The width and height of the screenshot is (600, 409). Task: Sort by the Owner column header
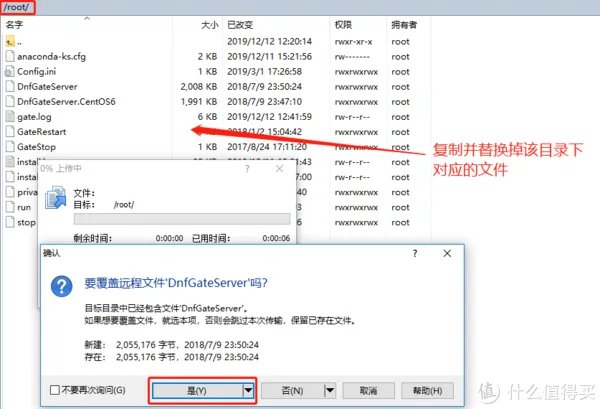404,25
